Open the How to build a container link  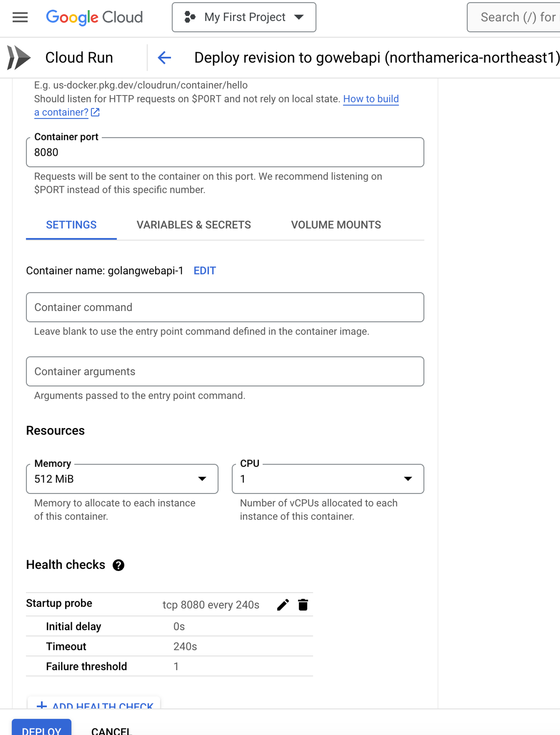point(371,99)
